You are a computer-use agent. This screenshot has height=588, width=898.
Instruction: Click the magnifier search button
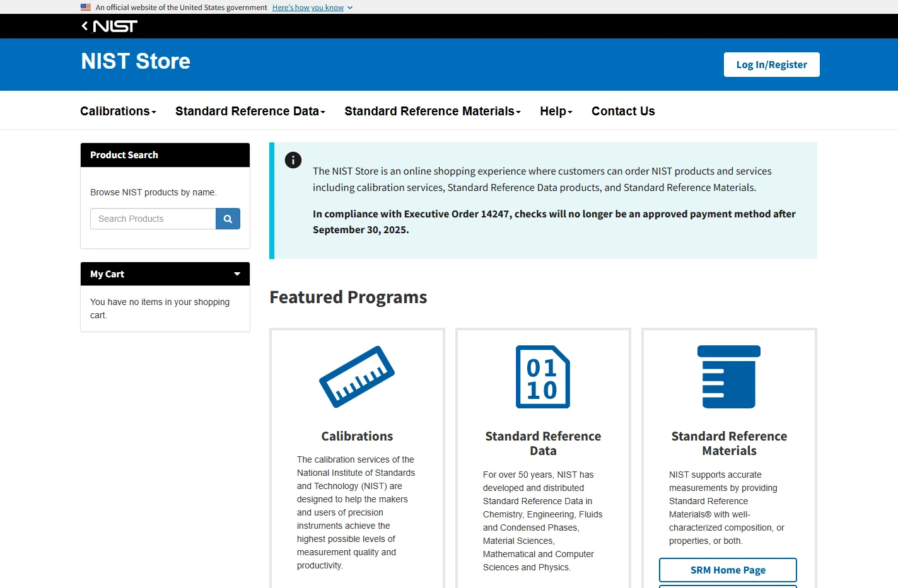click(x=228, y=219)
